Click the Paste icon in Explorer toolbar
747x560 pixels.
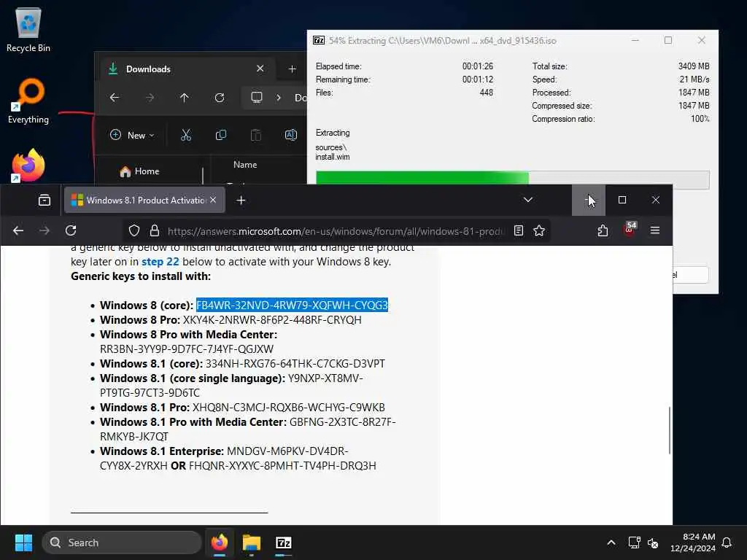pyautogui.click(x=256, y=135)
